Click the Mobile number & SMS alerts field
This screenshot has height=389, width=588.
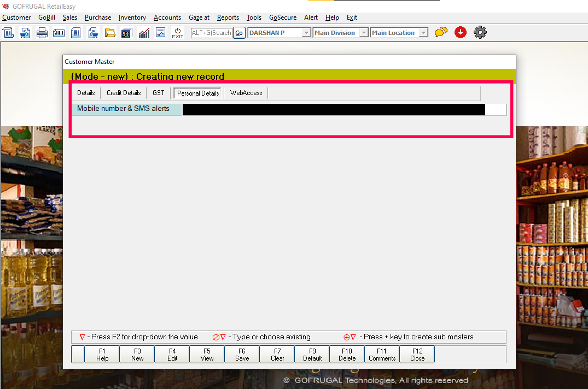point(344,109)
